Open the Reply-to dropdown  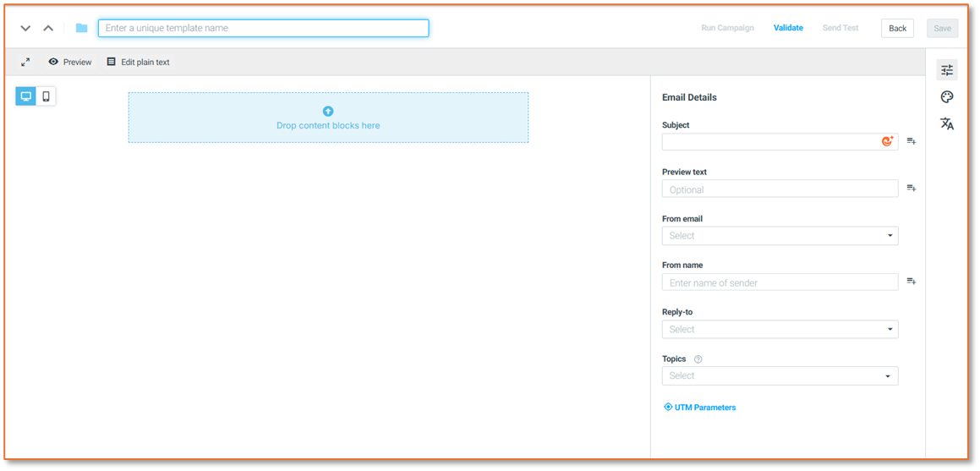(x=780, y=329)
